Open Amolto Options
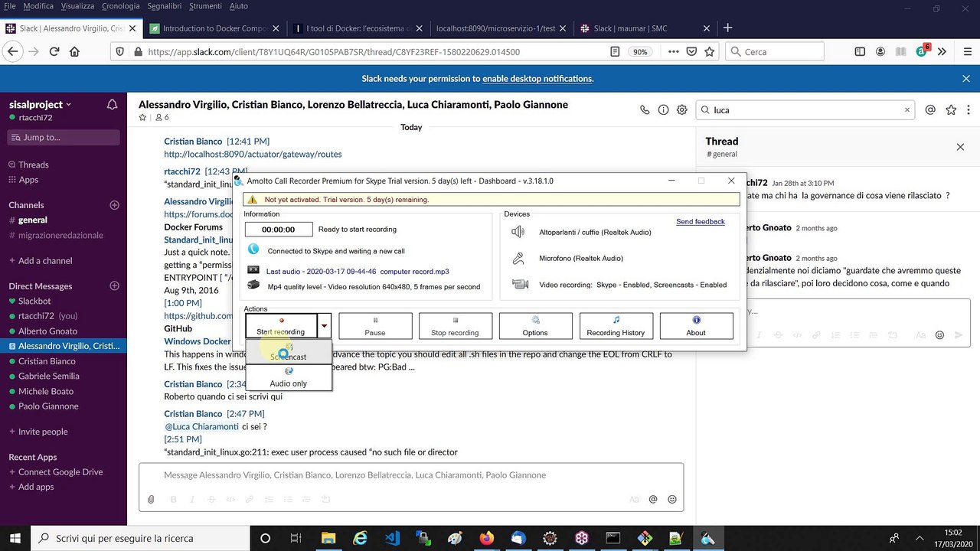Viewport: 980px width, 551px height. pos(535,326)
